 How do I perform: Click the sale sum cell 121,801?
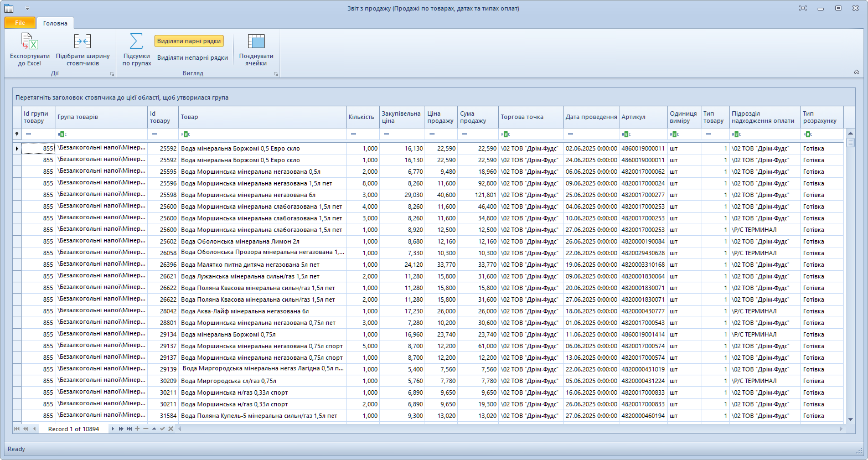click(478, 195)
